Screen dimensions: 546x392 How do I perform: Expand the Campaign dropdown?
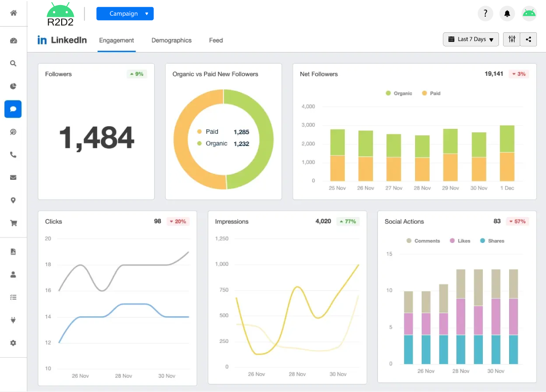125,14
